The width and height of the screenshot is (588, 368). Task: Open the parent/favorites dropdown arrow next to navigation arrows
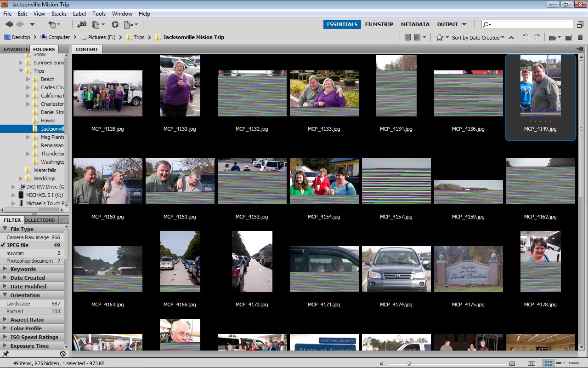[x=32, y=24]
